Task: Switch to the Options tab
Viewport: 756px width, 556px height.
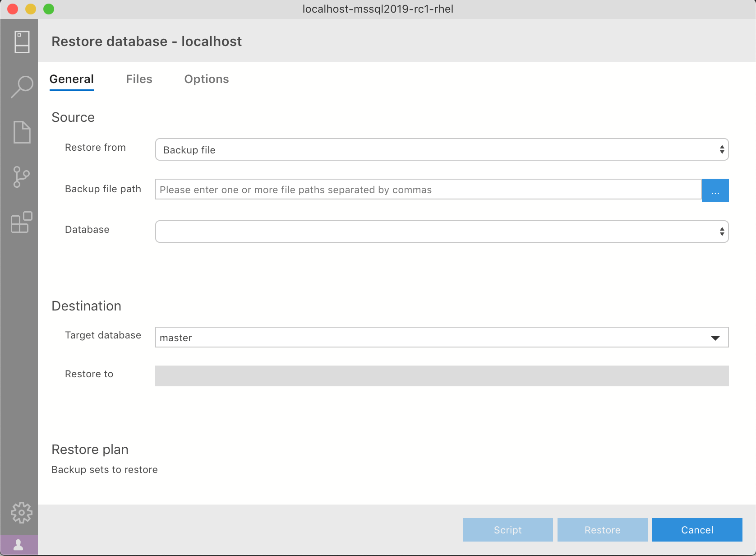Action: pos(206,79)
